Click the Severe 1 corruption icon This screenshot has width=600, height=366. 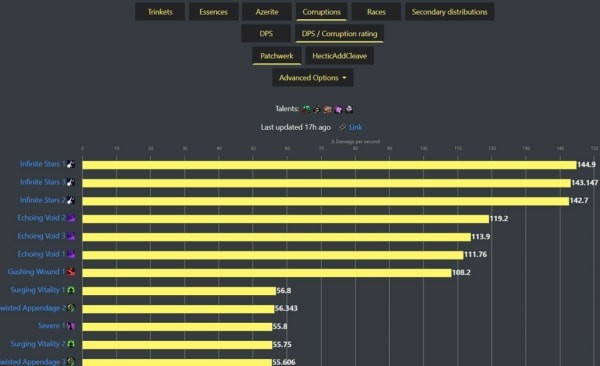tap(71, 326)
